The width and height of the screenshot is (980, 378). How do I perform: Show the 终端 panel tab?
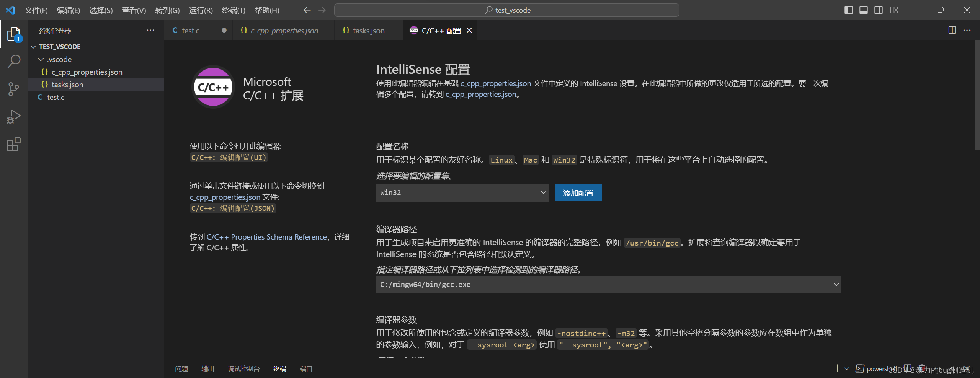pyautogui.click(x=280, y=368)
